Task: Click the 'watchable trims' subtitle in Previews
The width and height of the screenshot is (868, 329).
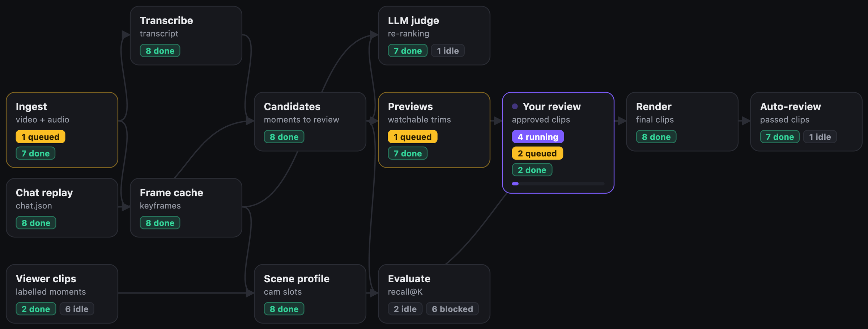Action: tap(419, 119)
